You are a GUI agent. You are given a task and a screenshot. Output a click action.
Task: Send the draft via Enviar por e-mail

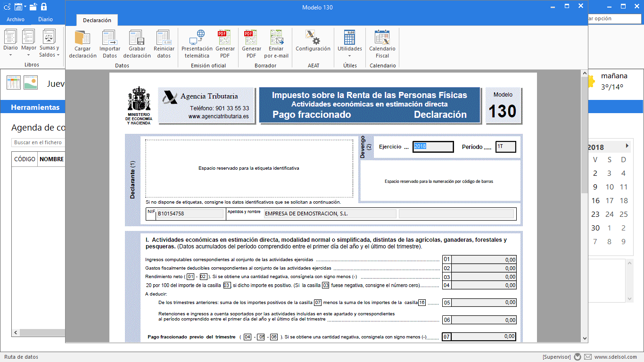pos(276,44)
